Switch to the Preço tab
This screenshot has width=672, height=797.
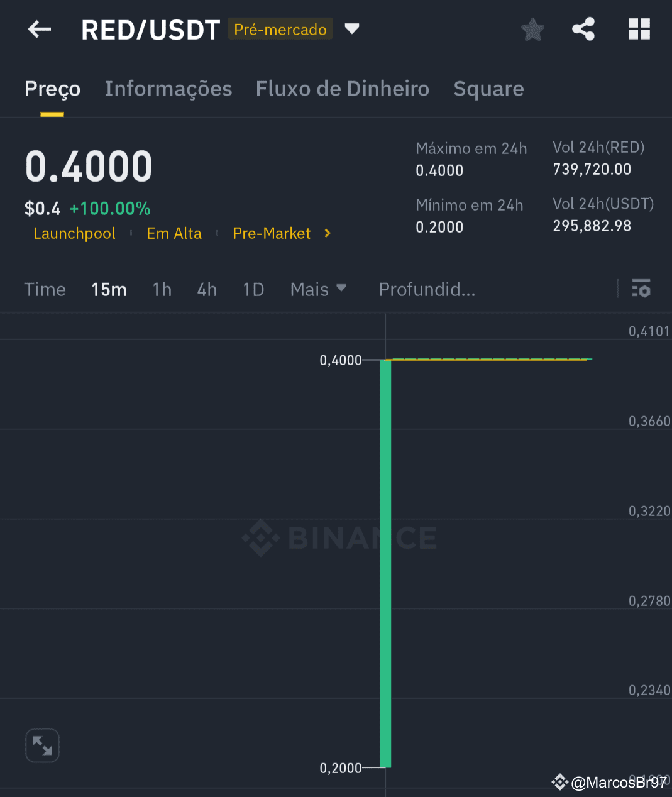point(52,89)
